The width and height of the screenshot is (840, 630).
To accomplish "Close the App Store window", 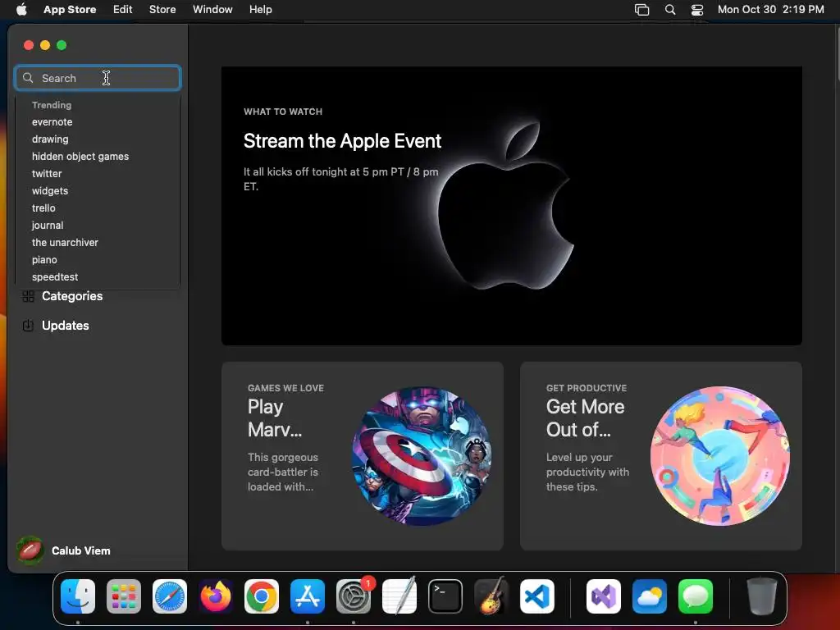I will click(x=29, y=45).
